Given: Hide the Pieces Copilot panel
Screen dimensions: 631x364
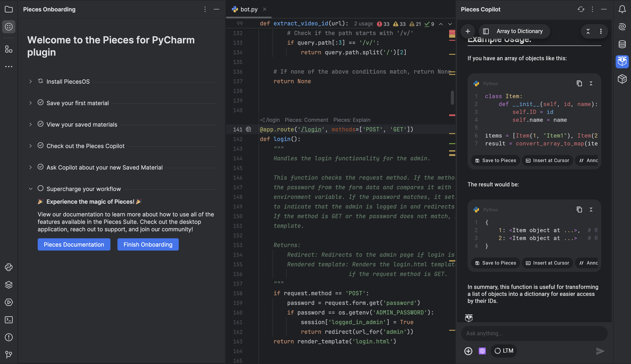Looking at the screenshot, I should (x=604, y=9).
